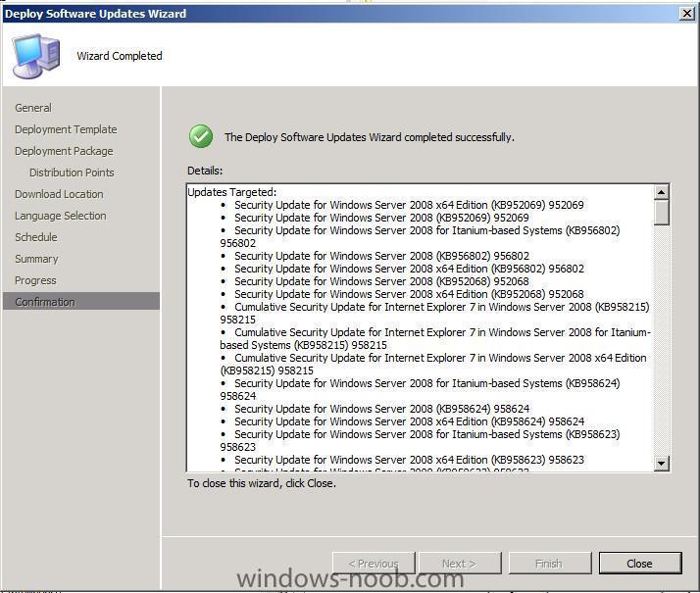Viewport: 700px width, 593px height.
Task: Click the disabled Previous button
Action: 374,564
